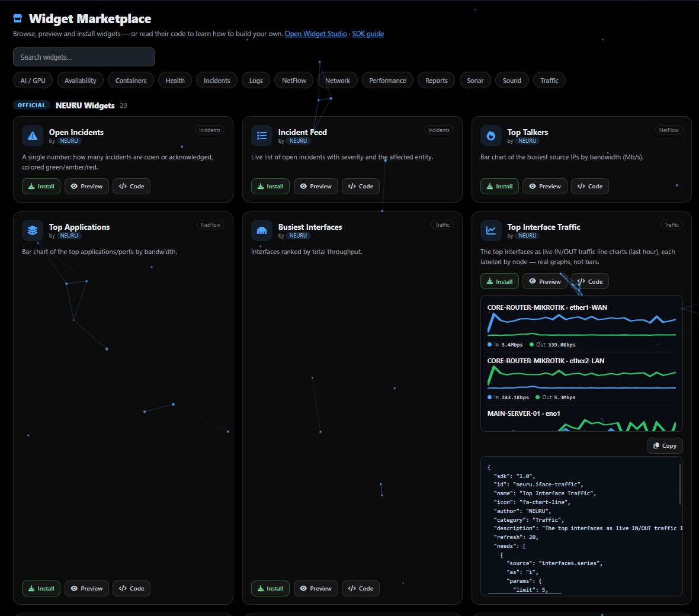Select the Incidents category filter

click(x=217, y=80)
